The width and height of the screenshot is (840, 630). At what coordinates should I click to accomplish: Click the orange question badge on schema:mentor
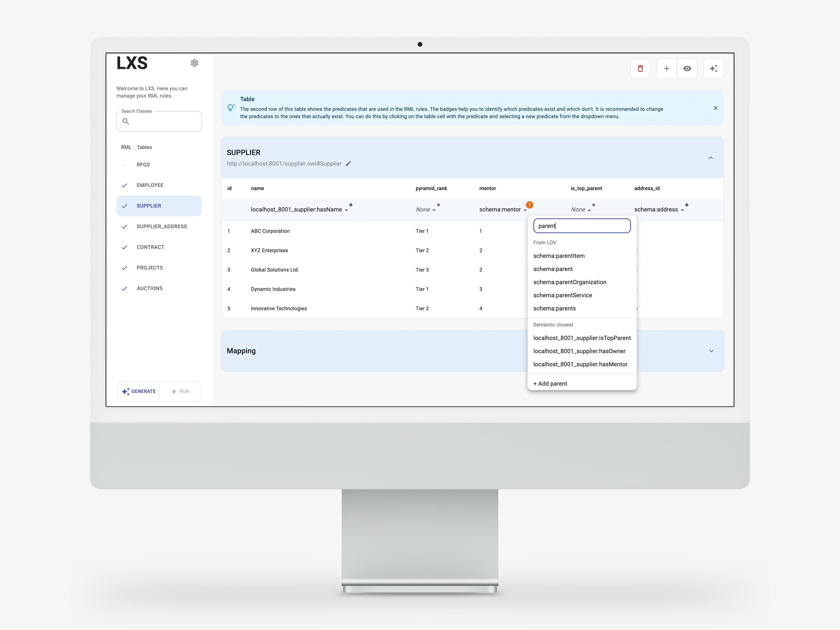(x=529, y=205)
